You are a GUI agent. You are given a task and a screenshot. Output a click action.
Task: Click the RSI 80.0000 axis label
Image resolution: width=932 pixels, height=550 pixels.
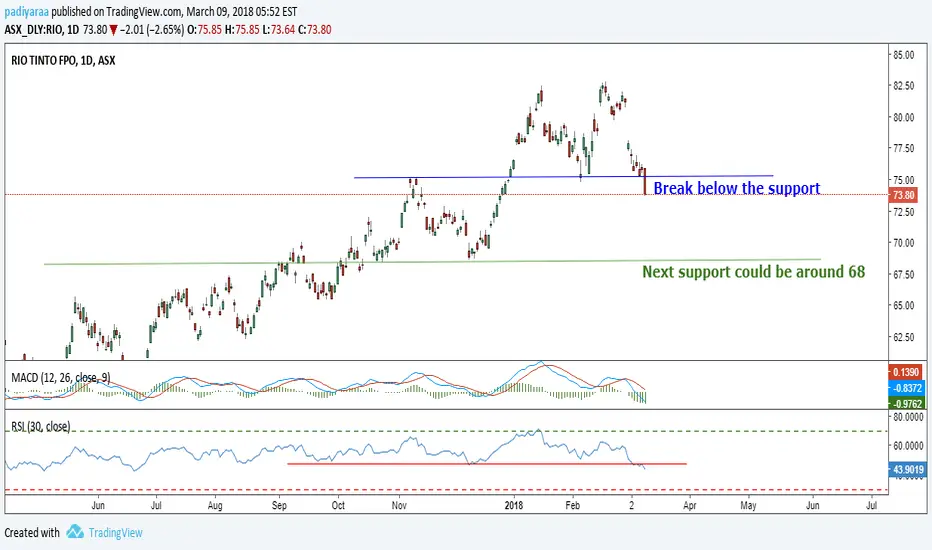(x=908, y=417)
